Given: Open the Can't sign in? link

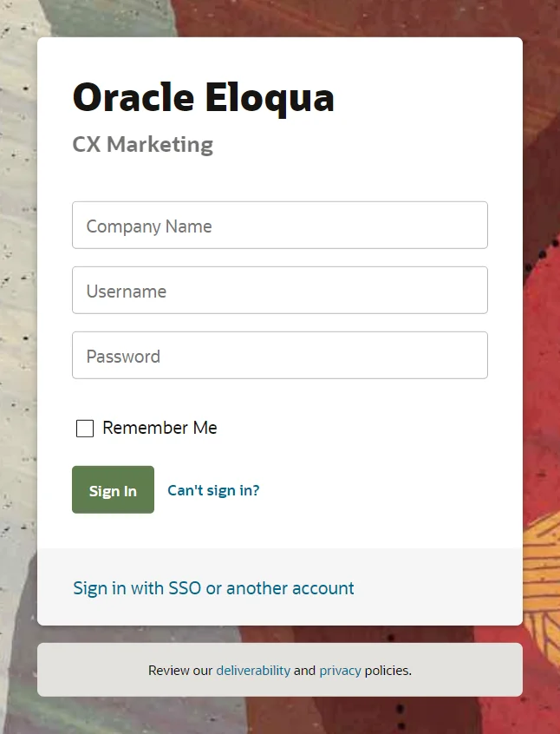Looking at the screenshot, I should (213, 490).
